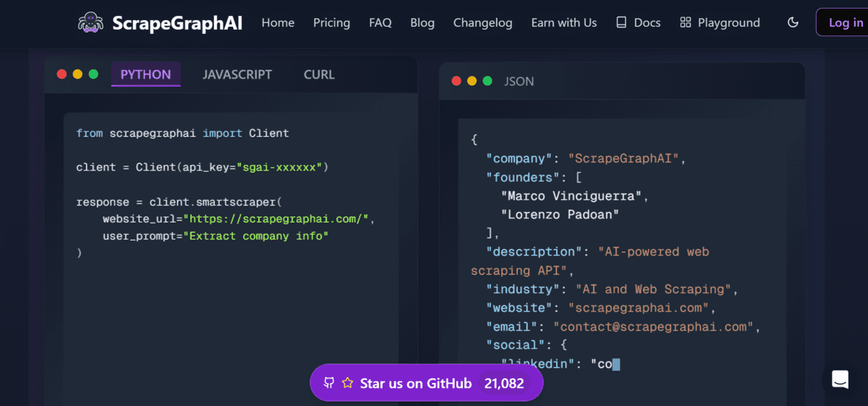Click the website_url "https://scrapegraphai.com/" string
The image size is (868, 406).
(278, 219)
